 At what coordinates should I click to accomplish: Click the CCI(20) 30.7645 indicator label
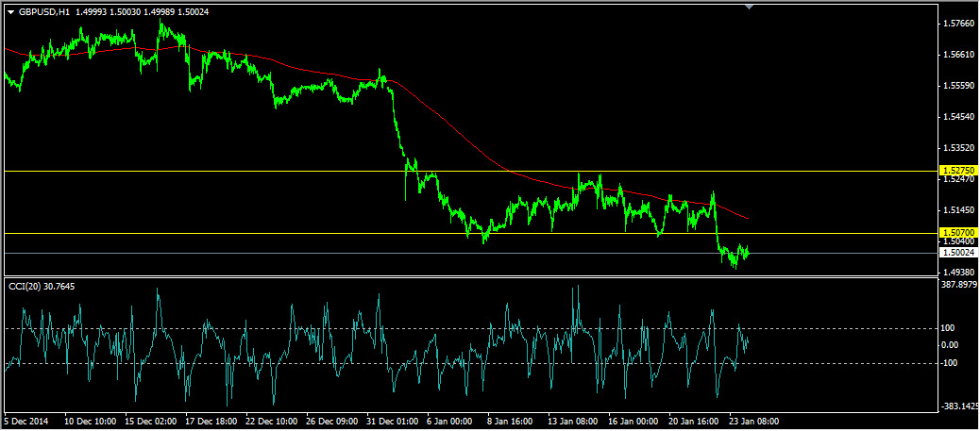40,286
